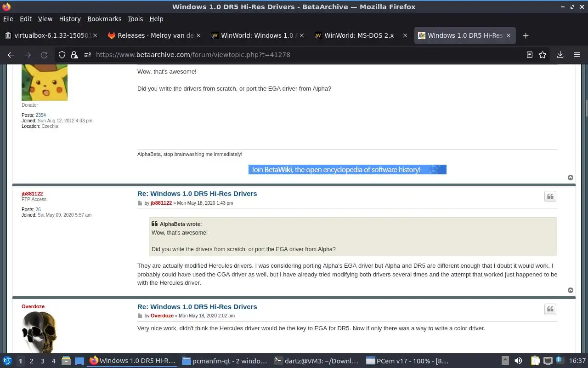Quote the jb881122 post
588x368 pixels.
click(550, 196)
